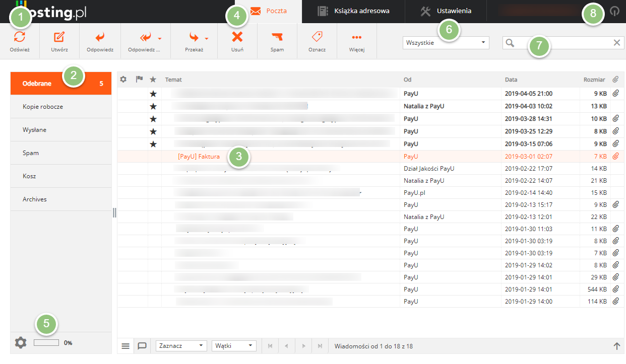Click the up arrow preview toggle
This screenshot has height=364, width=626.
tap(616, 346)
